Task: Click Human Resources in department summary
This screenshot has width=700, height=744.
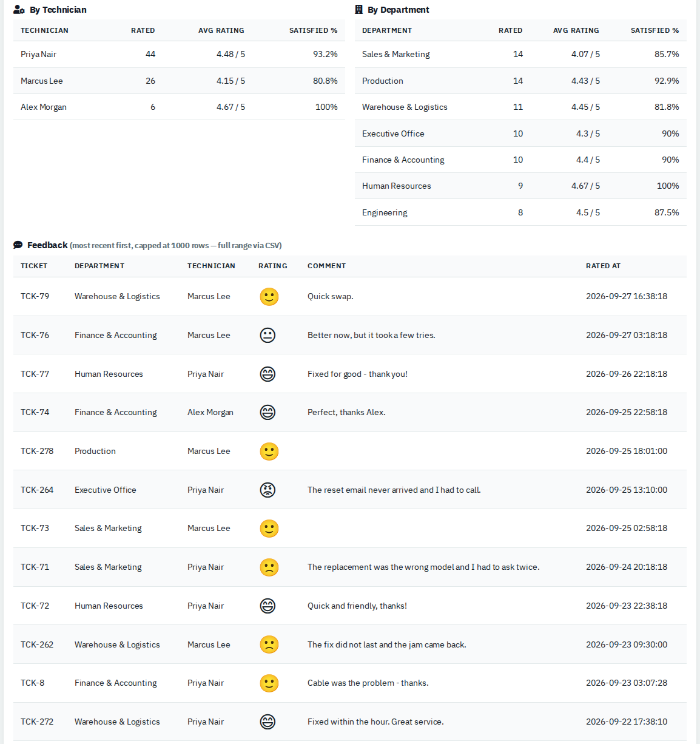Action: click(x=397, y=186)
